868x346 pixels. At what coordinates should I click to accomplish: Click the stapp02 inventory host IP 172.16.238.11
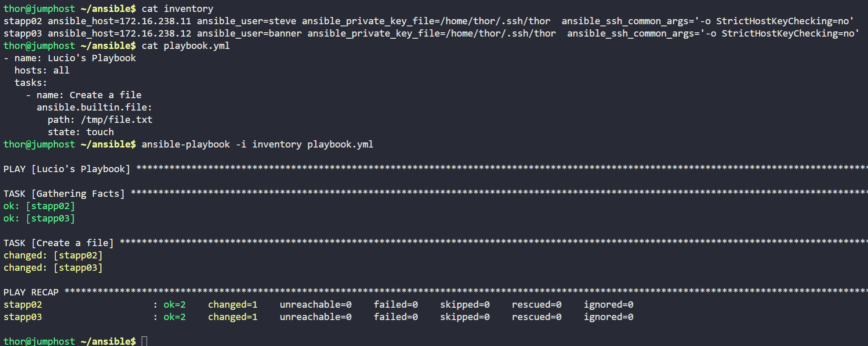(x=155, y=21)
